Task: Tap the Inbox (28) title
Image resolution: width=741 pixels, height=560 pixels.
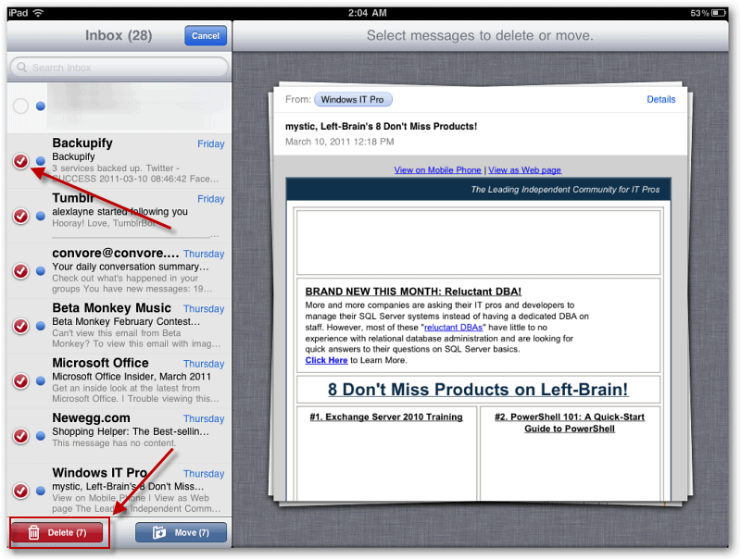Action: (119, 35)
